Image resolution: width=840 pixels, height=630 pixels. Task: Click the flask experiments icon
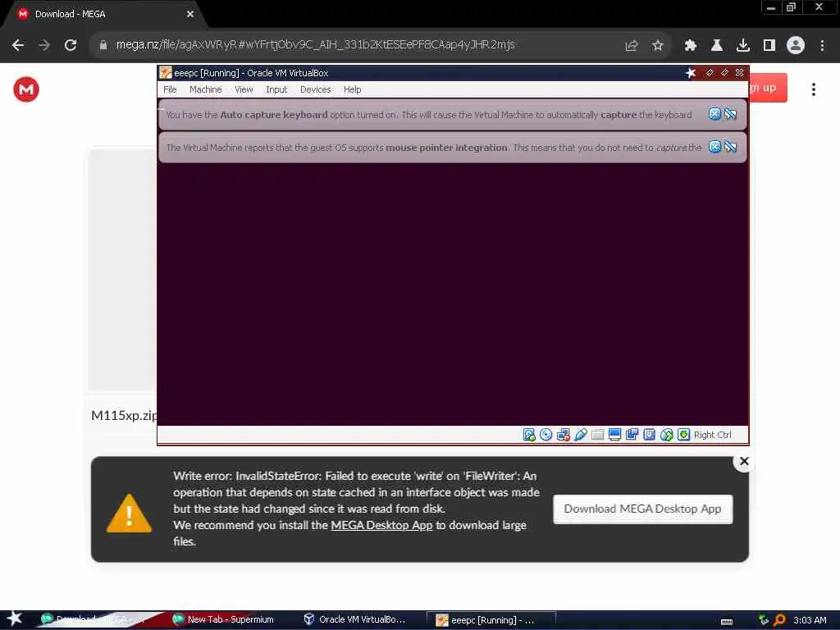(x=716, y=46)
